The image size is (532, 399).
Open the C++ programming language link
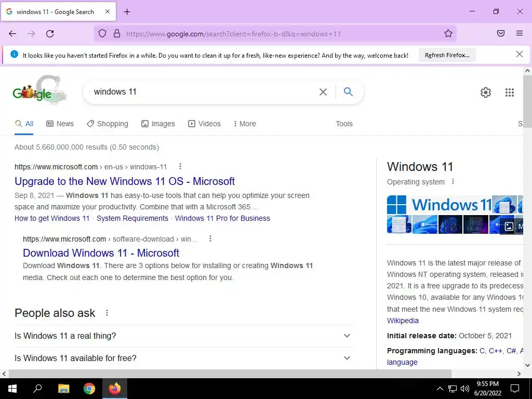tap(495, 351)
